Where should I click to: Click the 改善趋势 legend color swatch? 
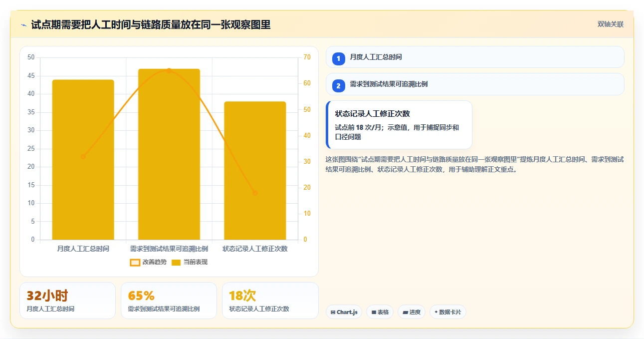point(135,262)
